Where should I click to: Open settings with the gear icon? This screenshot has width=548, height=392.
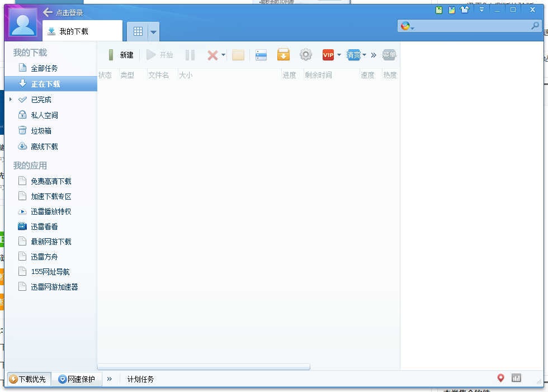[x=305, y=55]
